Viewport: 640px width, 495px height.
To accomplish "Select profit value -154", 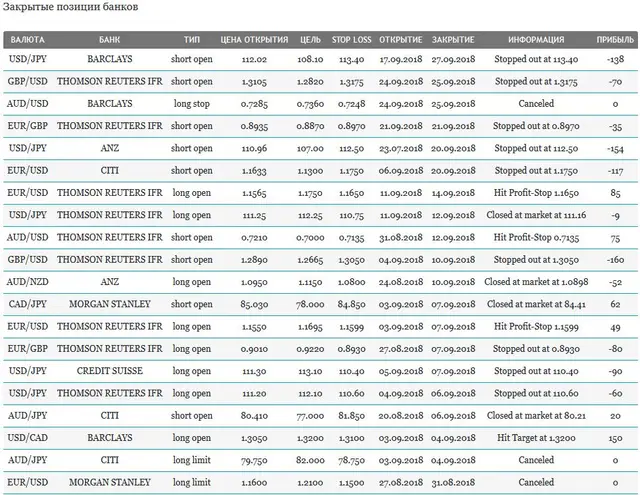I will [615, 149].
